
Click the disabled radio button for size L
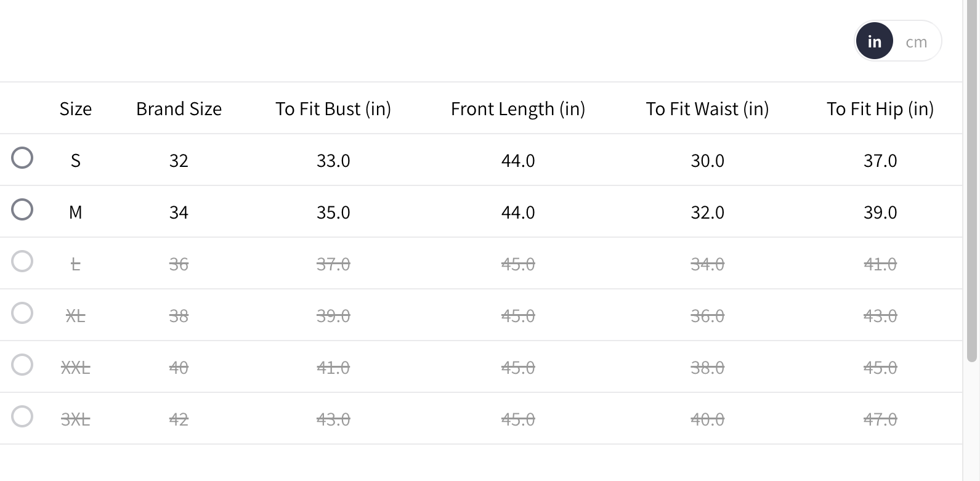(x=22, y=261)
